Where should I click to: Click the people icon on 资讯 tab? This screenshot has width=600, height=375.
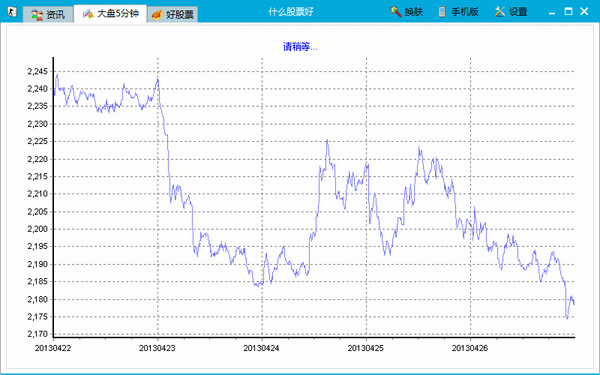click(x=37, y=15)
